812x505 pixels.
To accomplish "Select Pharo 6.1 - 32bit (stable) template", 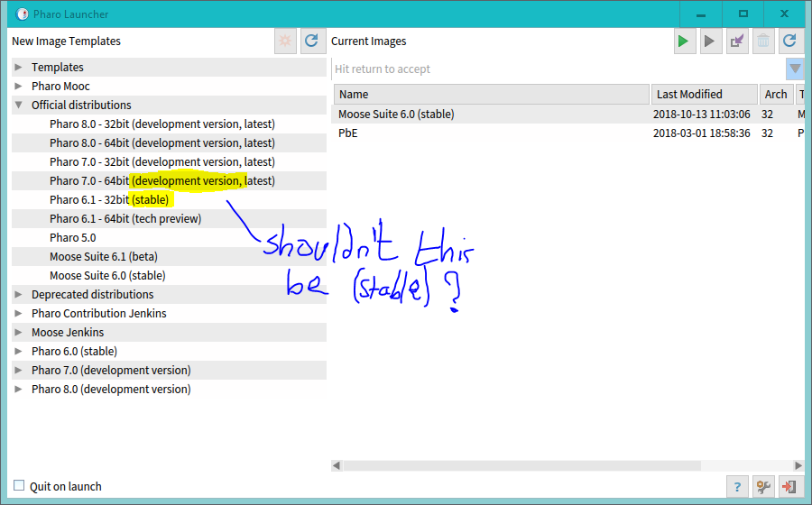I will 169,199.
